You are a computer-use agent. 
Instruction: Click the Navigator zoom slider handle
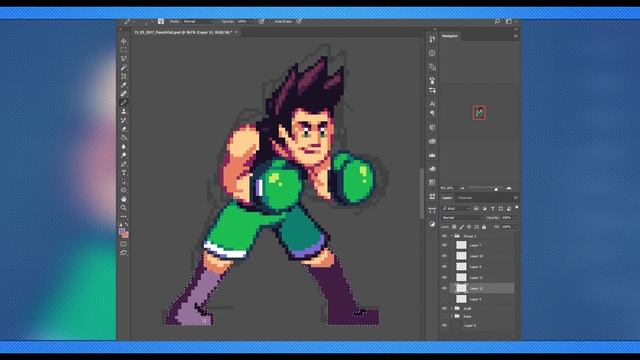click(496, 189)
